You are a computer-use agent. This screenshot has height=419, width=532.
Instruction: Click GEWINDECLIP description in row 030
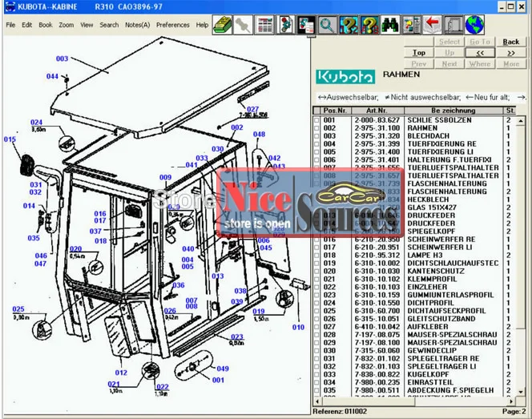(432, 351)
